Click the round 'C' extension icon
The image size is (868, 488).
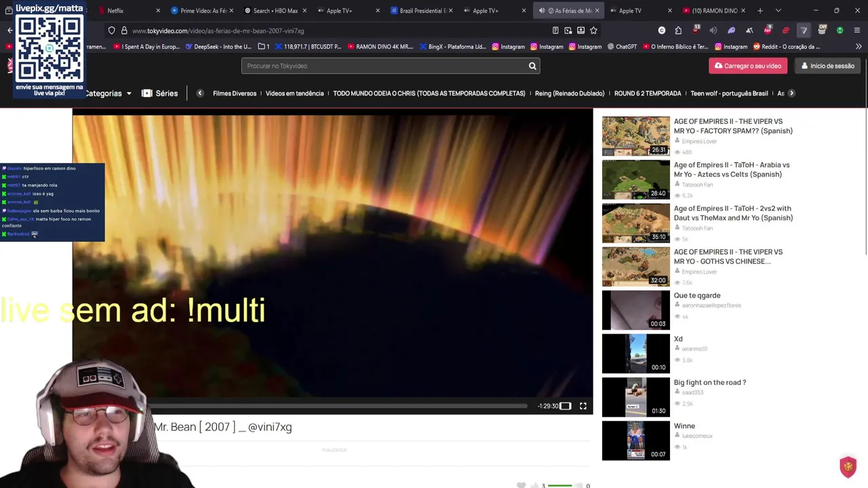point(662,30)
